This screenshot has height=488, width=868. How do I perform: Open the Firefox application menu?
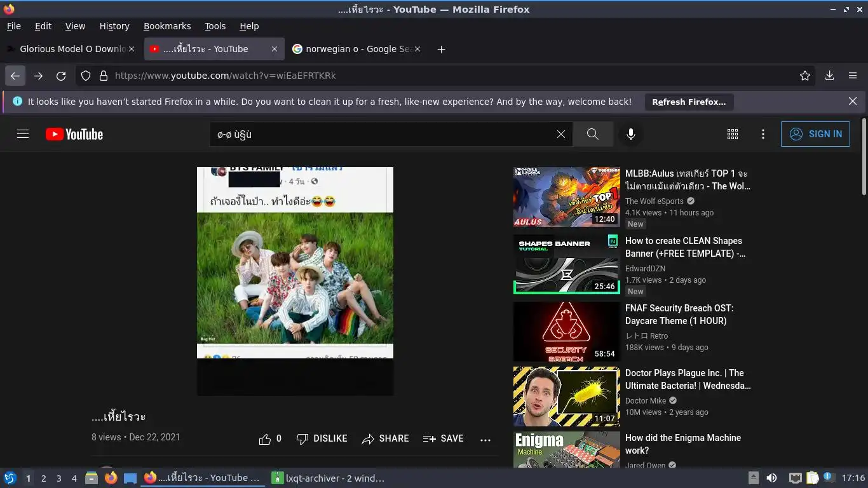853,76
